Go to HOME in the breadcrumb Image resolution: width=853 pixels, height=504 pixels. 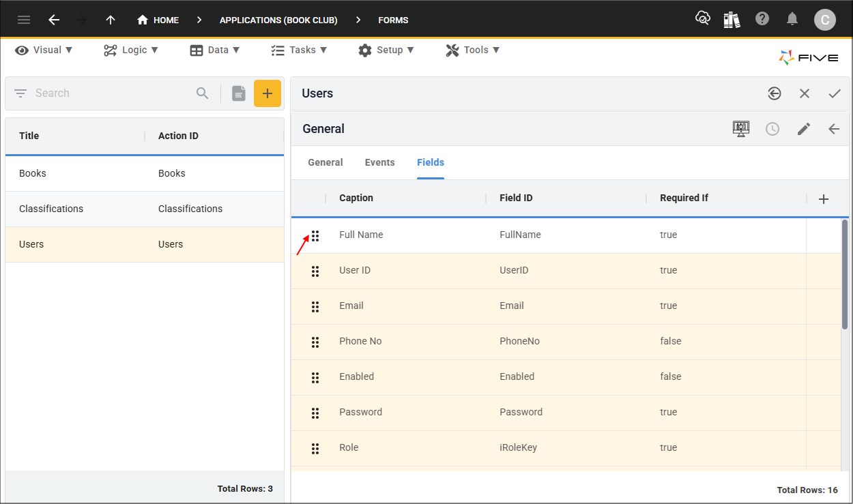(158, 20)
